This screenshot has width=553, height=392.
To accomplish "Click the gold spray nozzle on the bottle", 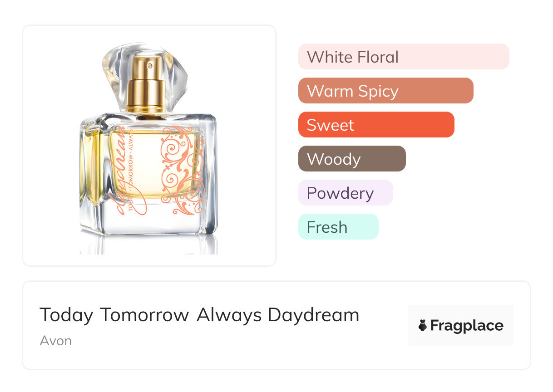I will coord(146,84).
